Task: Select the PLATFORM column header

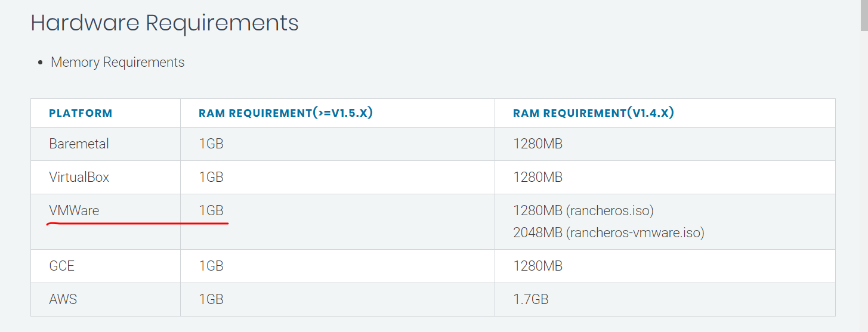Action: click(81, 113)
